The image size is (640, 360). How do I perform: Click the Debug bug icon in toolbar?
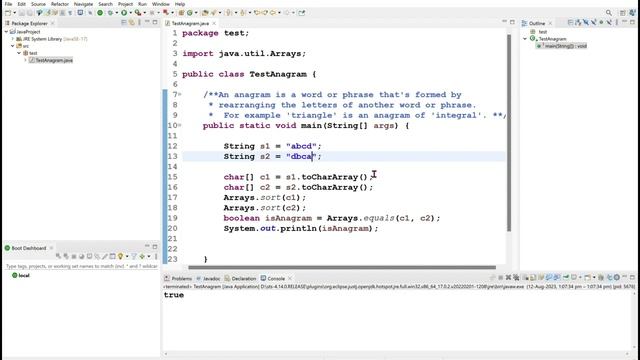tap(110, 13)
